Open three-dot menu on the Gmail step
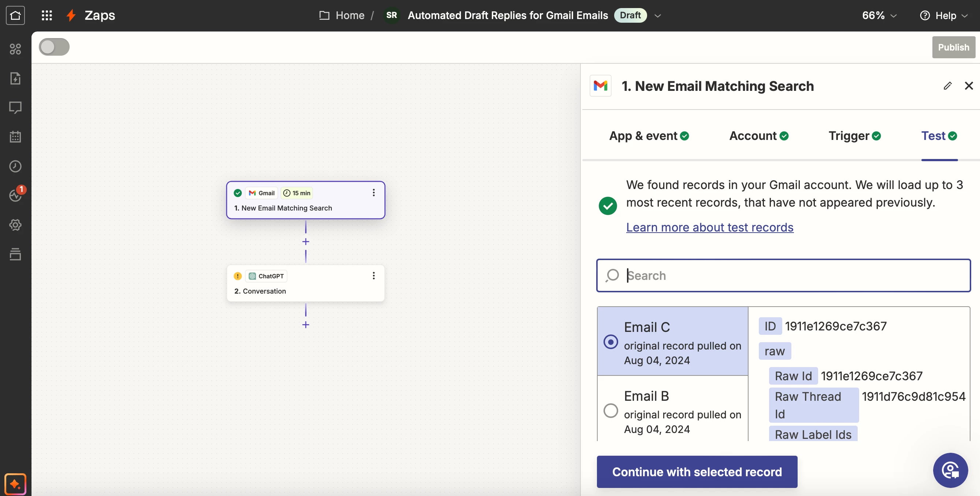 pos(374,193)
